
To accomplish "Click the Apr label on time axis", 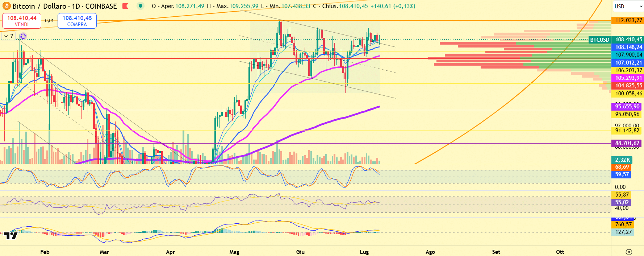I will 170,252.
